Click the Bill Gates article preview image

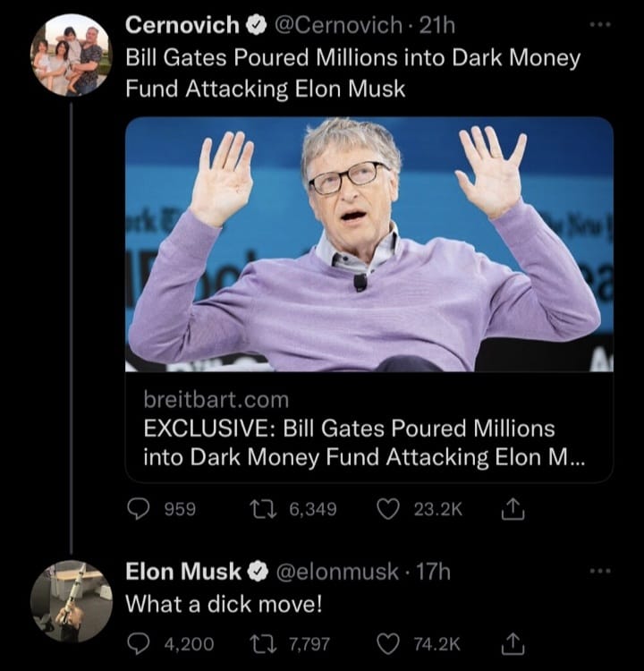coord(369,243)
